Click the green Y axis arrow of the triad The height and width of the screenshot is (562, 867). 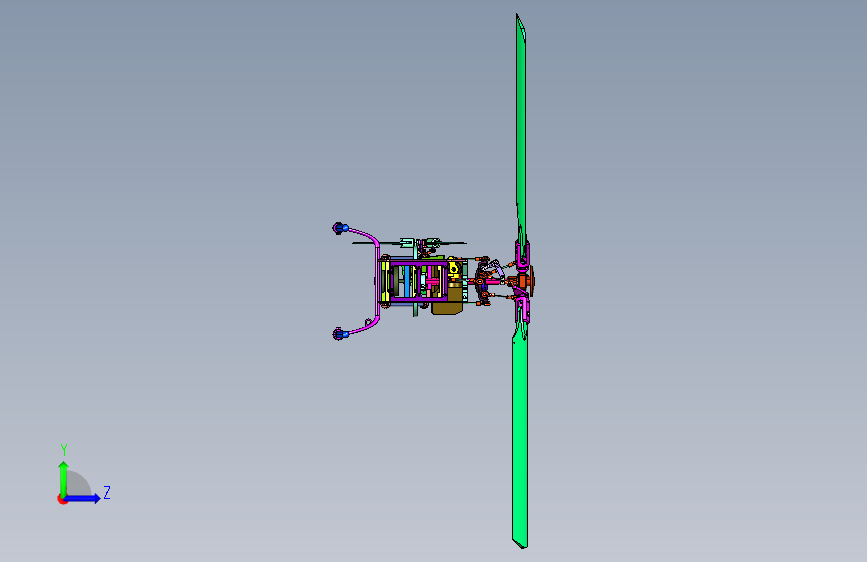coord(64,479)
